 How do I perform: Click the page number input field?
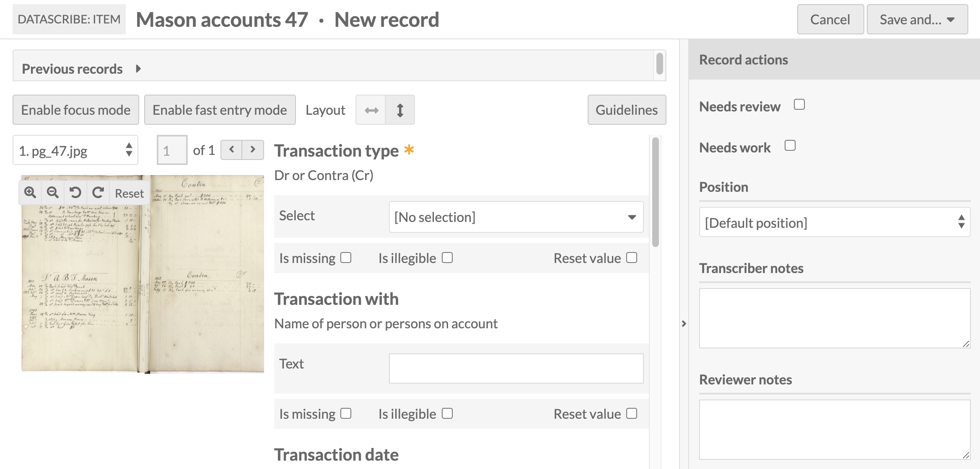coord(171,149)
